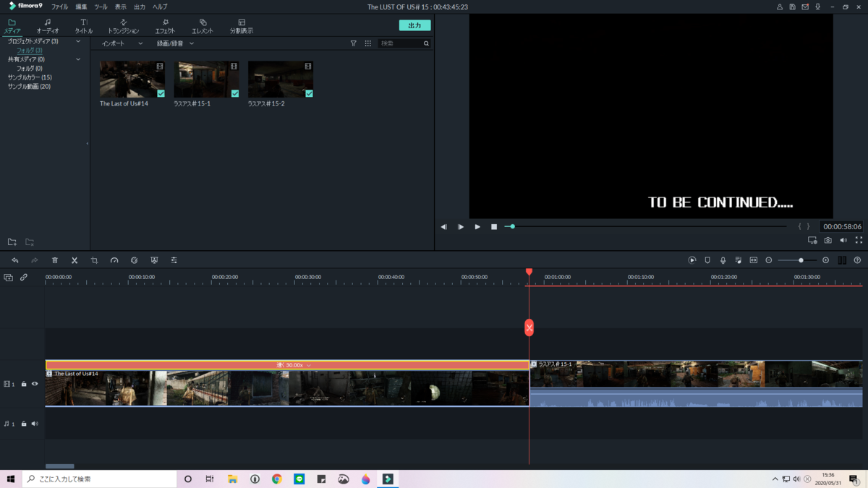Stop the preview playback

point(494,227)
